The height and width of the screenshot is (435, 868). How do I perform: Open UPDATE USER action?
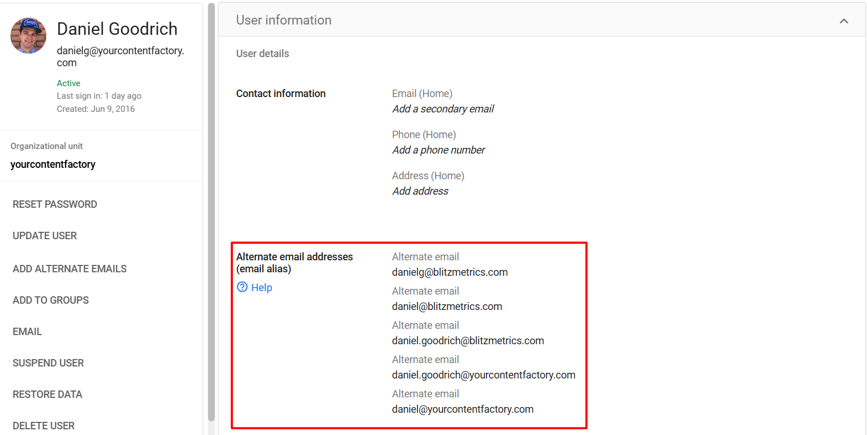(45, 235)
